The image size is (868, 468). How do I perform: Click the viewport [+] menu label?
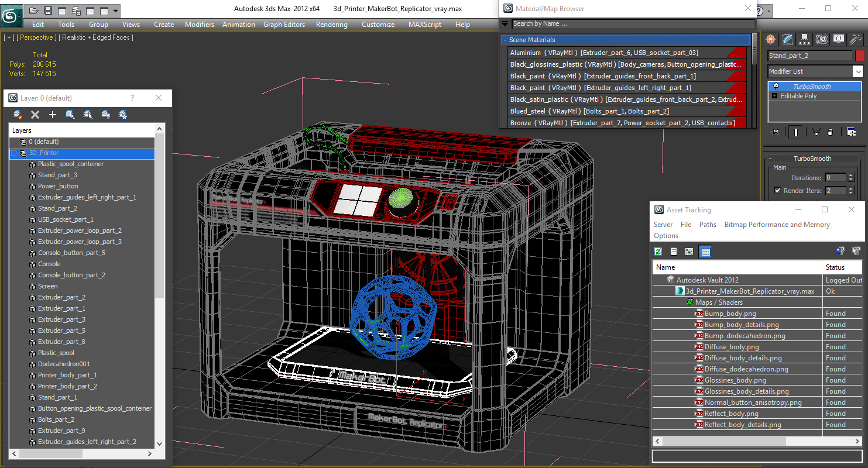[x=9, y=37]
